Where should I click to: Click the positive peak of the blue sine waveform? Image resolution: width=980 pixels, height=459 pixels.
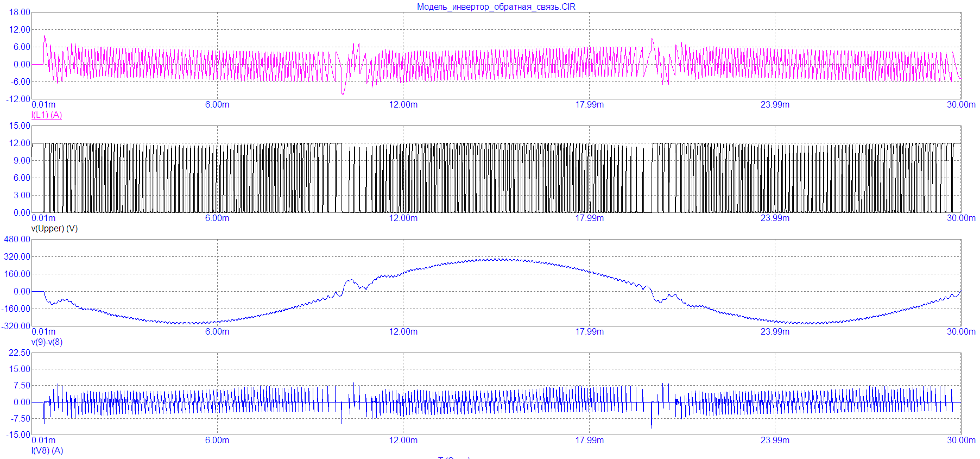497,259
